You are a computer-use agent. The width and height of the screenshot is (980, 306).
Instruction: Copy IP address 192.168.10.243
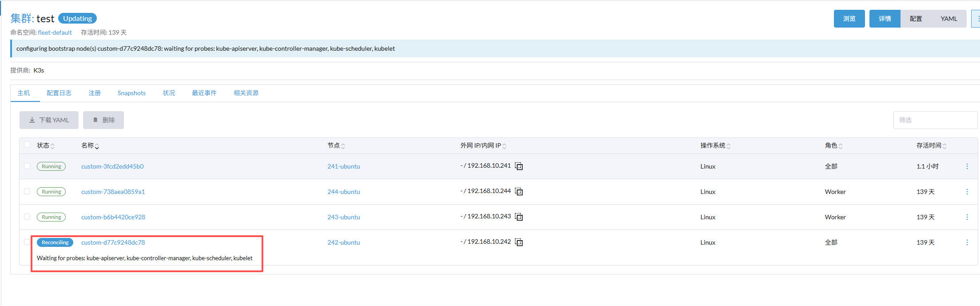click(519, 217)
